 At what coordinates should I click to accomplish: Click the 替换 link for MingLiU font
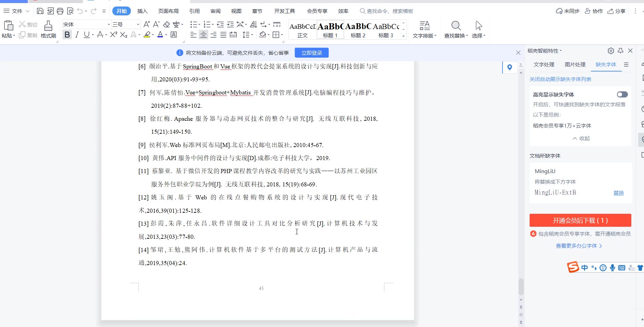(x=619, y=193)
